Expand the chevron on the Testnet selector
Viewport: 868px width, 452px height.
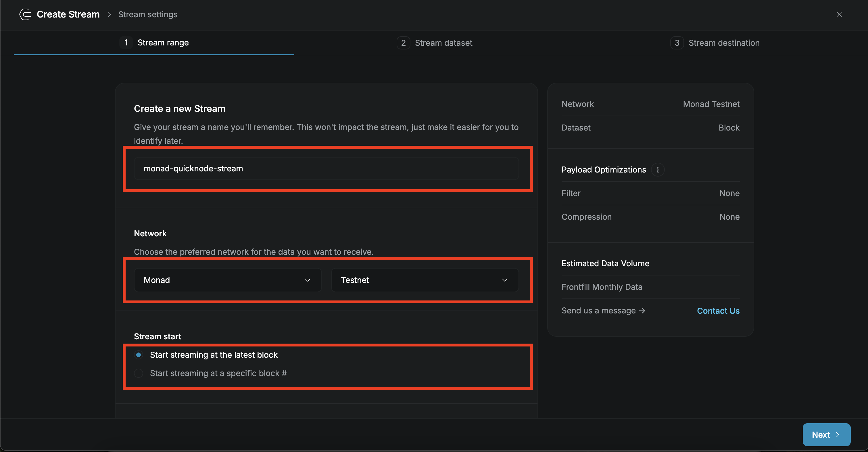(504, 280)
